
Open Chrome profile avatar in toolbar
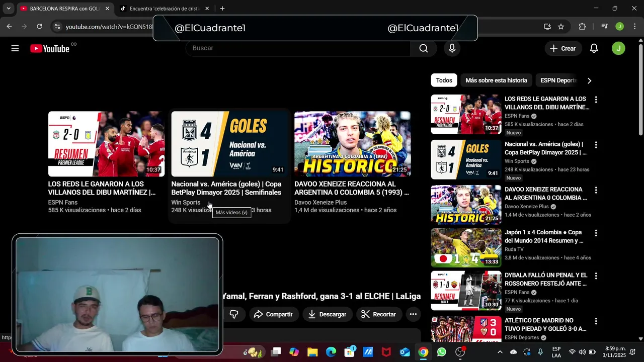[620, 27]
